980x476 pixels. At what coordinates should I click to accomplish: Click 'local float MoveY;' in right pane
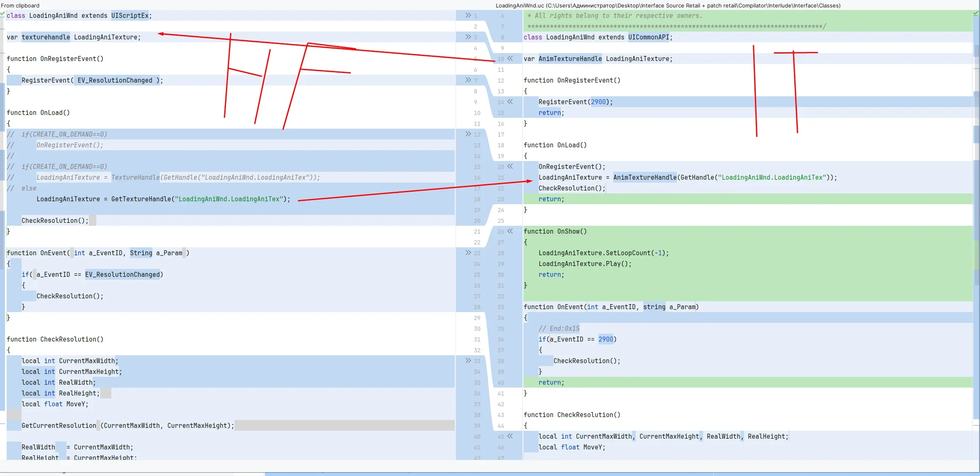(x=572, y=447)
